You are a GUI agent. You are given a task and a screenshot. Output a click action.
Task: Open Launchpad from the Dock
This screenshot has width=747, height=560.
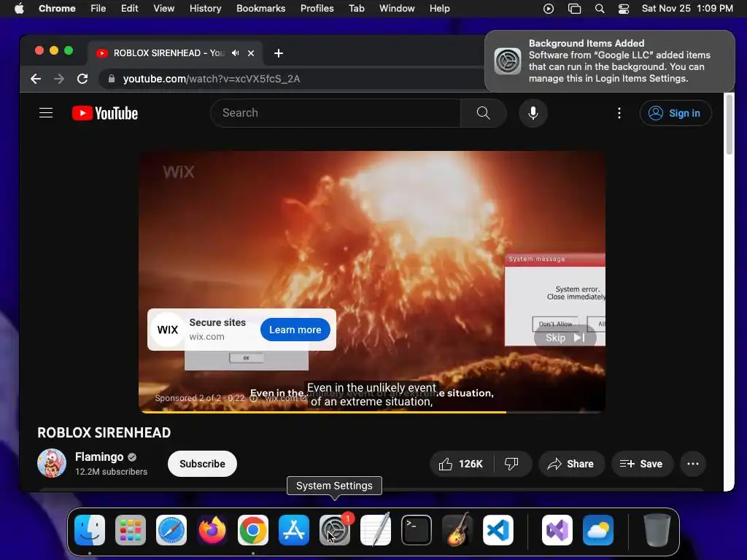pos(131,530)
